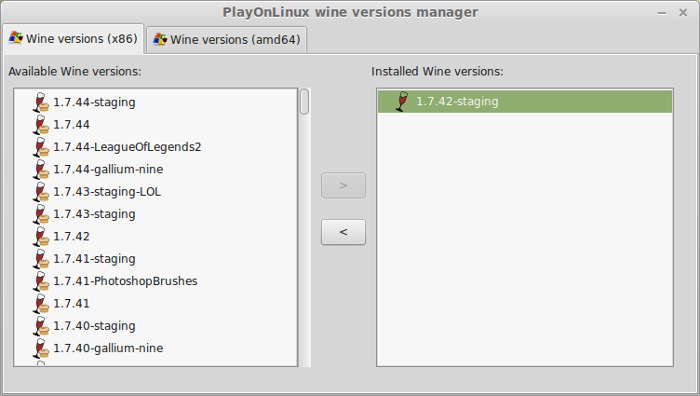The height and width of the screenshot is (396, 700).
Task: Select 1.7.43-staging in available versions
Action: 94,214
